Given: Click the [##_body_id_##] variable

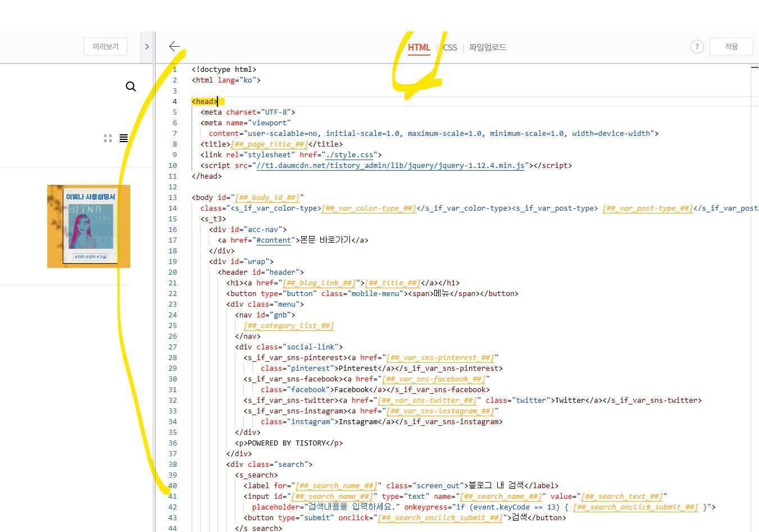Looking at the screenshot, I should coord(267,197).
